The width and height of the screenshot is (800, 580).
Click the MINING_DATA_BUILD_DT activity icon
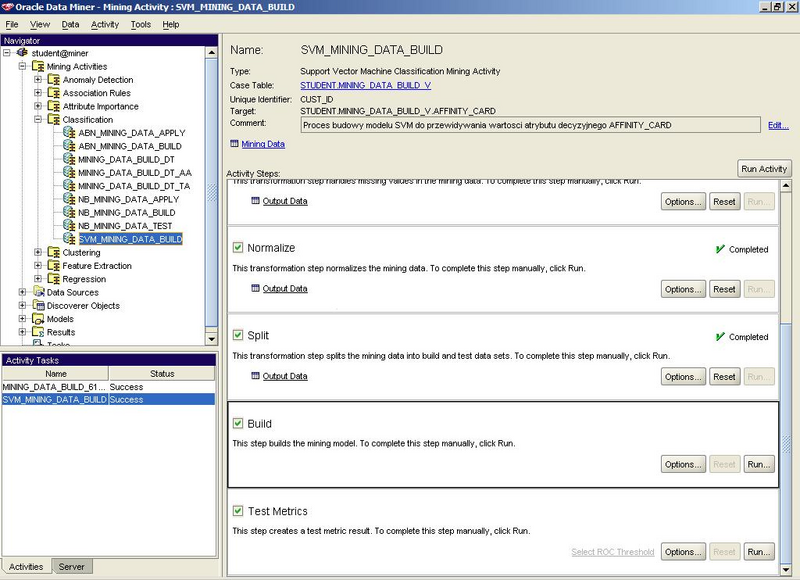pos(69,159)
